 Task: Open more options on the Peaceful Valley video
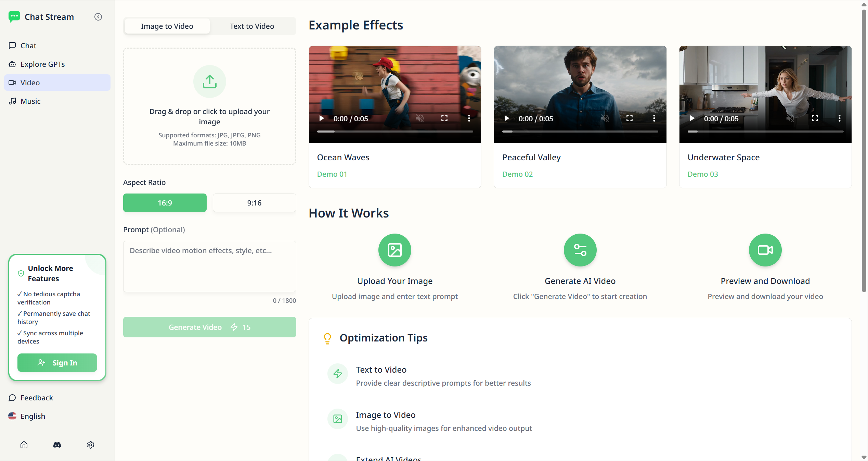(x=654, y=119)
